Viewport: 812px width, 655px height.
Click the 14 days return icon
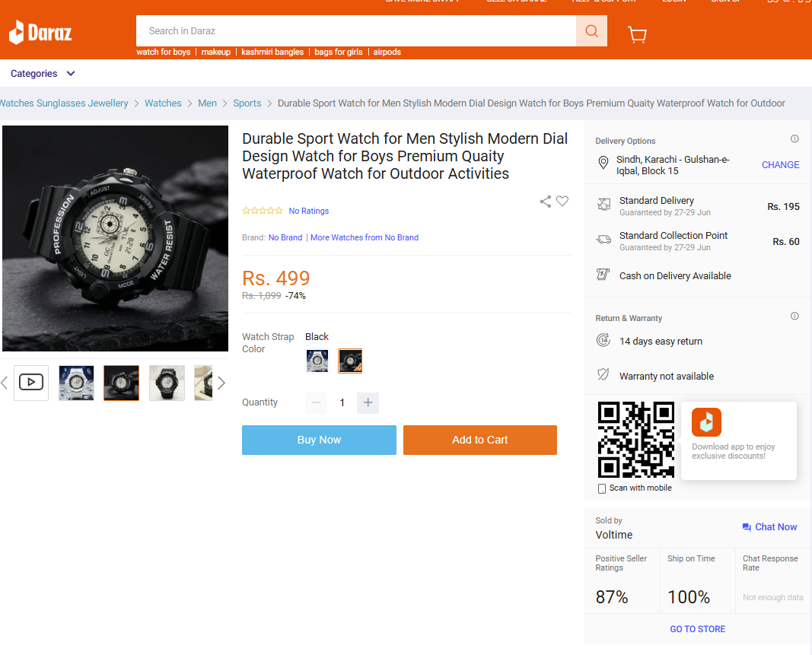[x=603, y=340]
